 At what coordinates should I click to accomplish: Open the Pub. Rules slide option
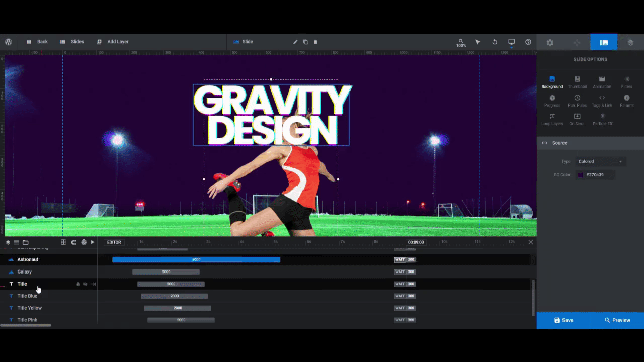tap(577, 101)
